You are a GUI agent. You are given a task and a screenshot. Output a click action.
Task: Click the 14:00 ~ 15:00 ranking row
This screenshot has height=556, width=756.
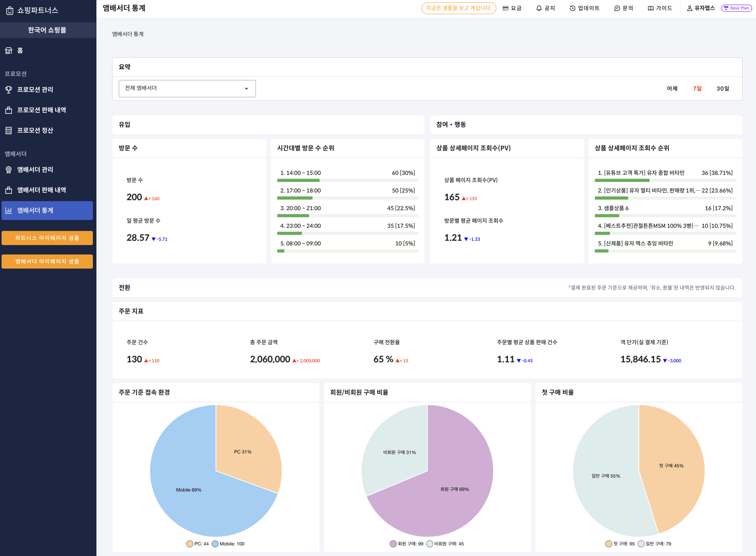(x=347, y=175)
